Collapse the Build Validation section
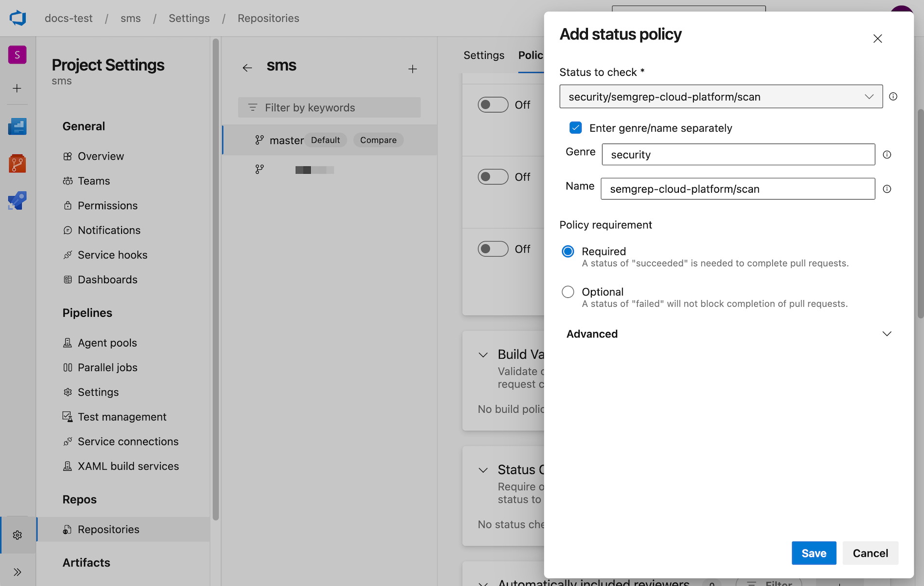Viewport: 924px width, 586px height. tap(482, 355)
